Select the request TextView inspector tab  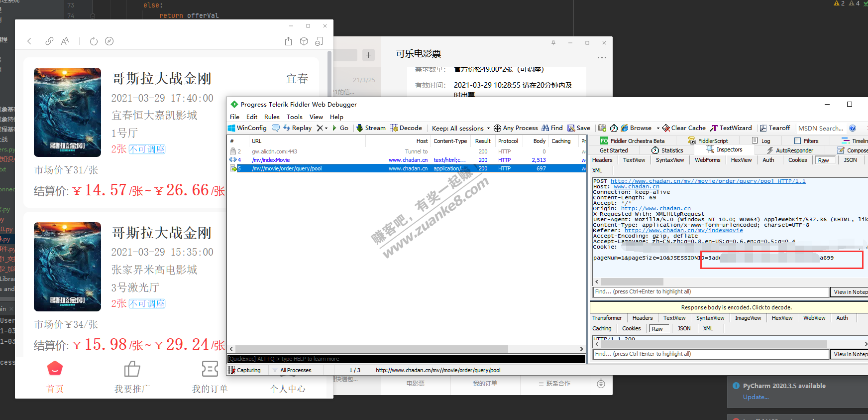[x=634, y=160]
